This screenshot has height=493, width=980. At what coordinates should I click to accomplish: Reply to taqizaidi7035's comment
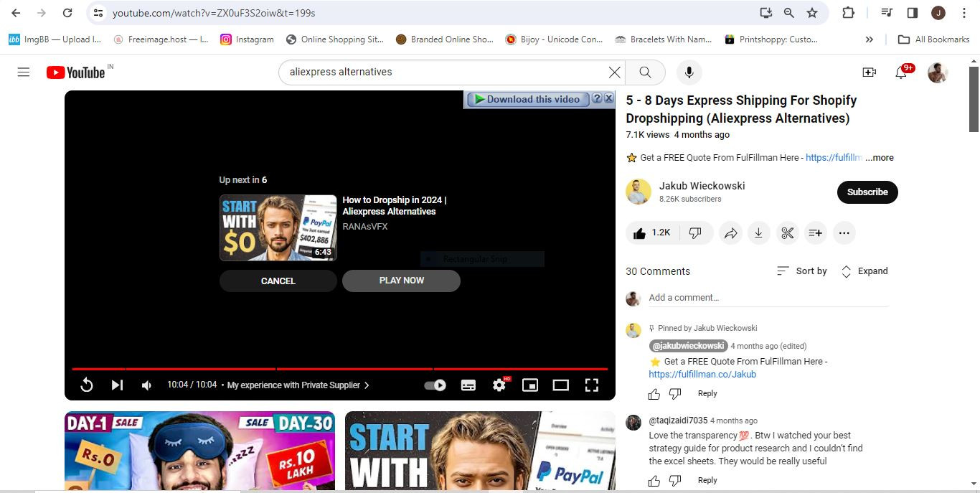tap(707, 480)
